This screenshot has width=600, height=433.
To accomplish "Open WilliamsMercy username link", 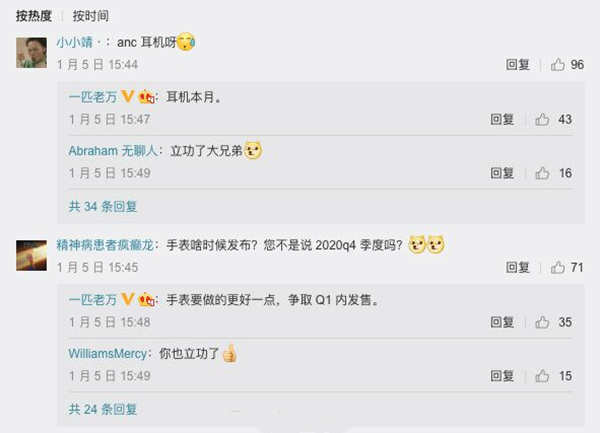I will tap(108, 353).
